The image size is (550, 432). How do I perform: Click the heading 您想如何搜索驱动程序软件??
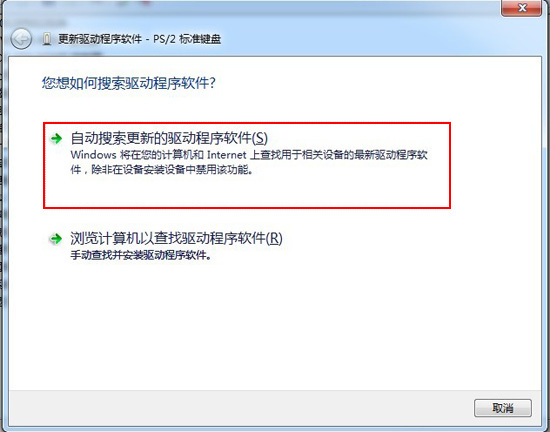pos(129,83)
